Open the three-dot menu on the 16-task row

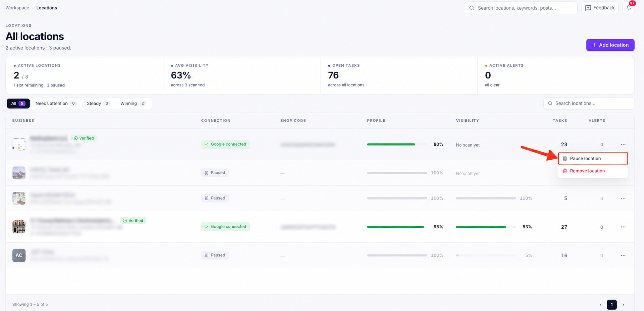tap(623, 255)
